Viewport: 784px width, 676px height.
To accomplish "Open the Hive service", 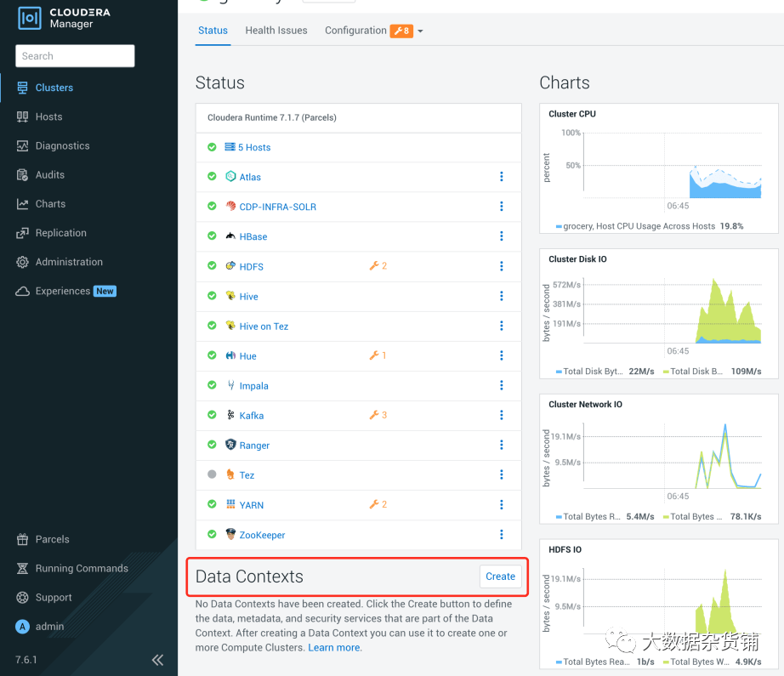I will pos(248,297).
